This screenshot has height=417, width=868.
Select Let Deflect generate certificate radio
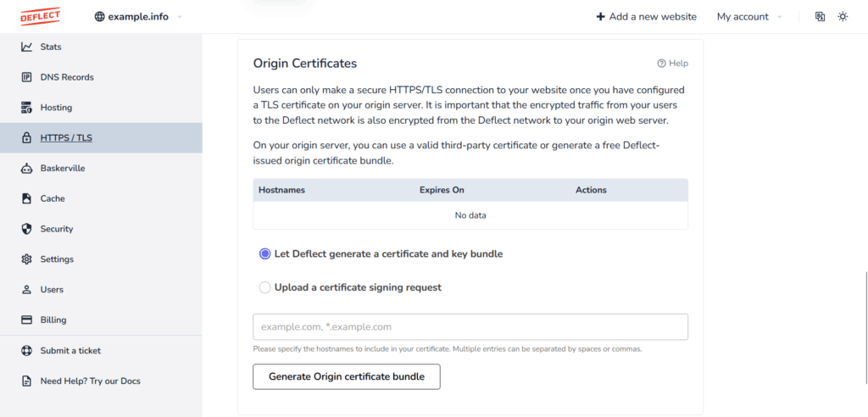point(264,254)
